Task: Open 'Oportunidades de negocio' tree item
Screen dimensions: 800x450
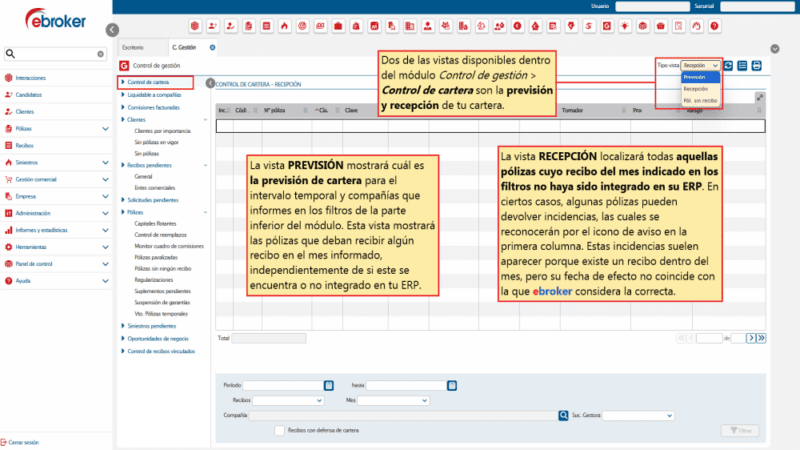Action: pos(158,339)
